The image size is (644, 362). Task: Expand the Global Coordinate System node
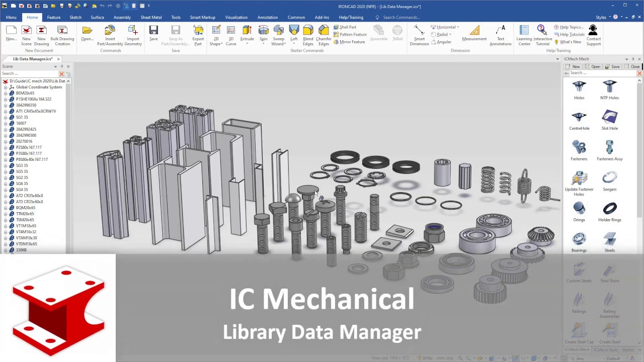[6, 87]
